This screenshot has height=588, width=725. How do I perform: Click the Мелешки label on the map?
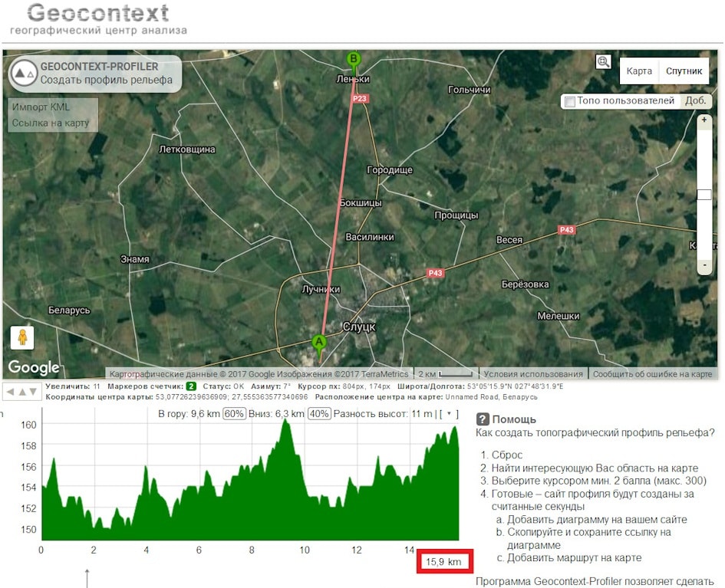click(558, 316)
